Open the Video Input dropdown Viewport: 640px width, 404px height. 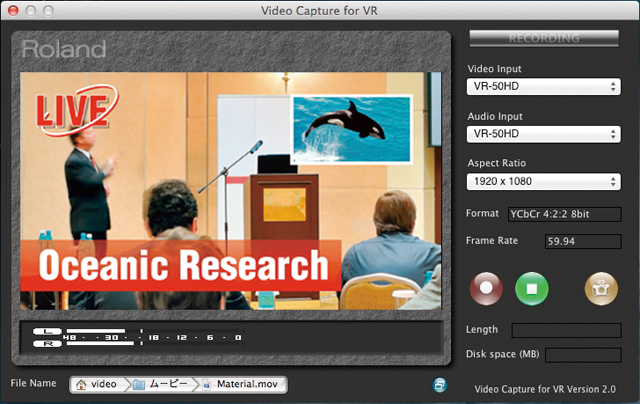544,87
